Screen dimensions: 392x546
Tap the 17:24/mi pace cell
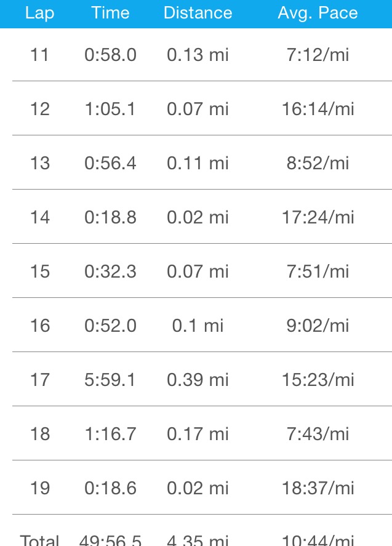click(318, 217)
